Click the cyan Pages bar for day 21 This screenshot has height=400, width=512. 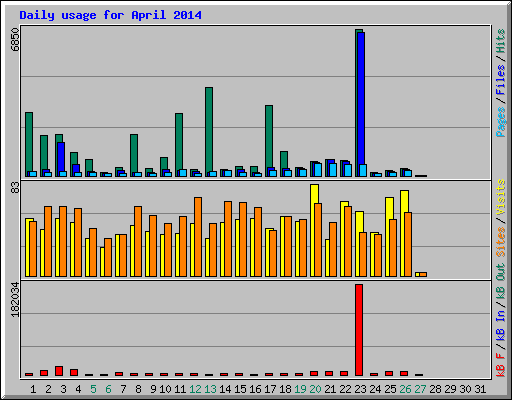(333, 170)
